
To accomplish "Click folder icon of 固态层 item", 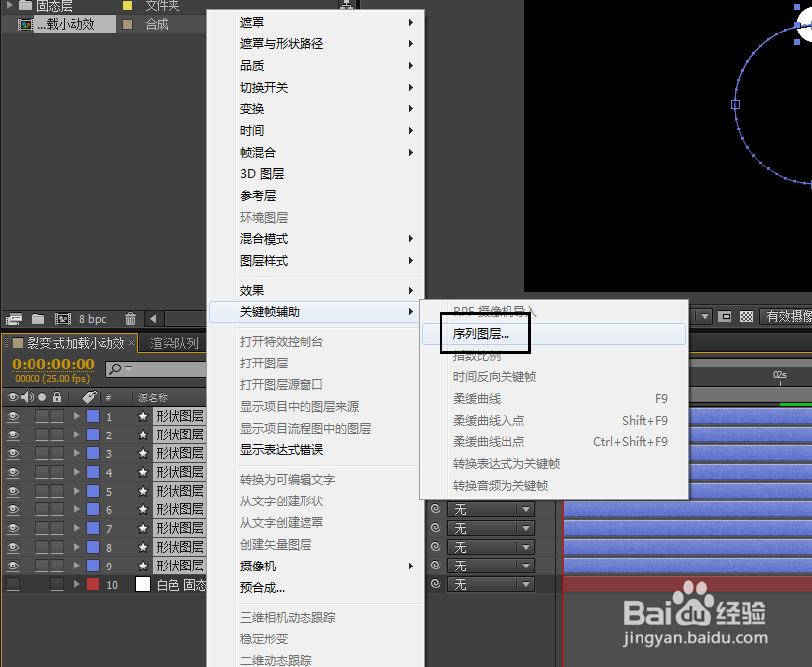I will 25,6.
